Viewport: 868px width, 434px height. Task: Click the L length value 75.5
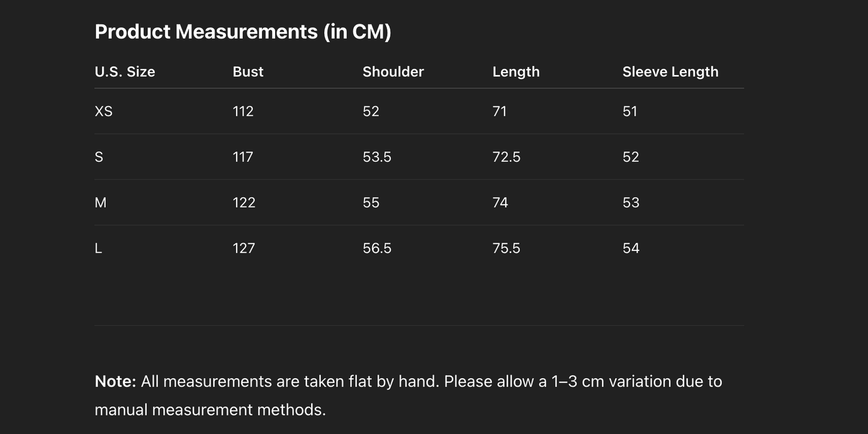506,249
